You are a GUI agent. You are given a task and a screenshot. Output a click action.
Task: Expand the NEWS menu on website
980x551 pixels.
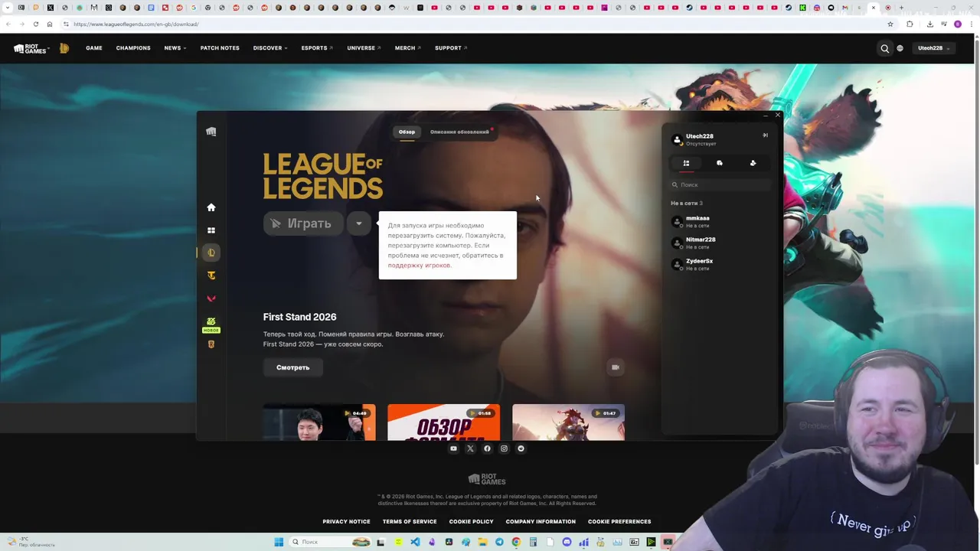(175, 48)
